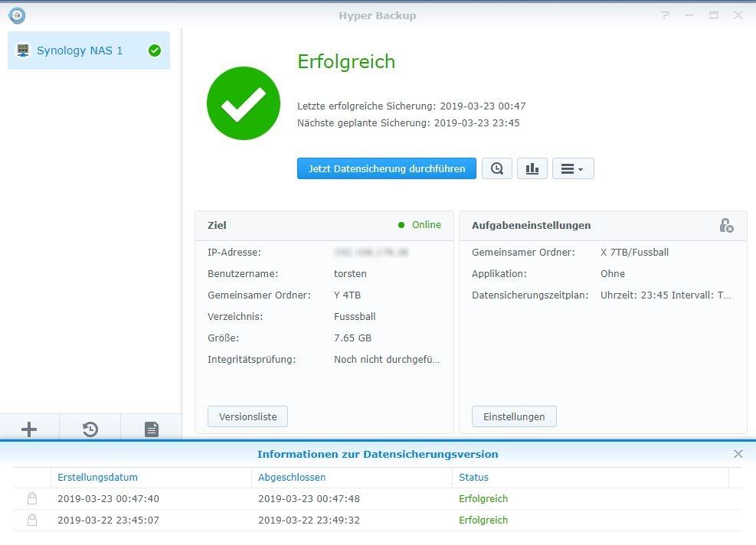Open the Einstellungen button

tap(514, 417)
